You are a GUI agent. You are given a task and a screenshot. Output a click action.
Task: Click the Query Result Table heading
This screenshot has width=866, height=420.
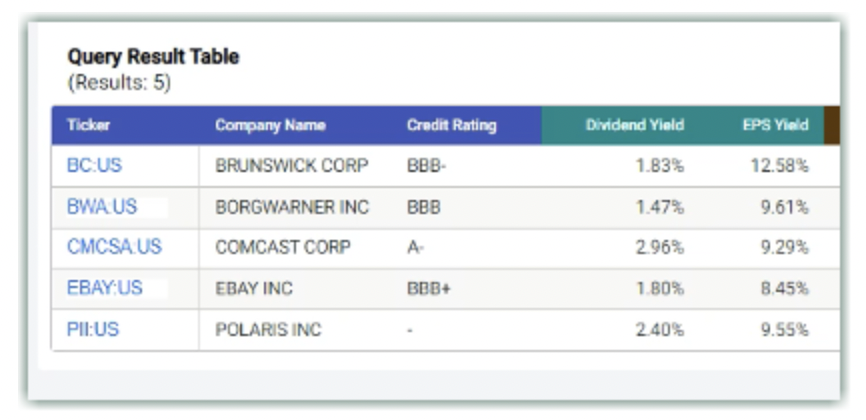(x=153, y=57)
